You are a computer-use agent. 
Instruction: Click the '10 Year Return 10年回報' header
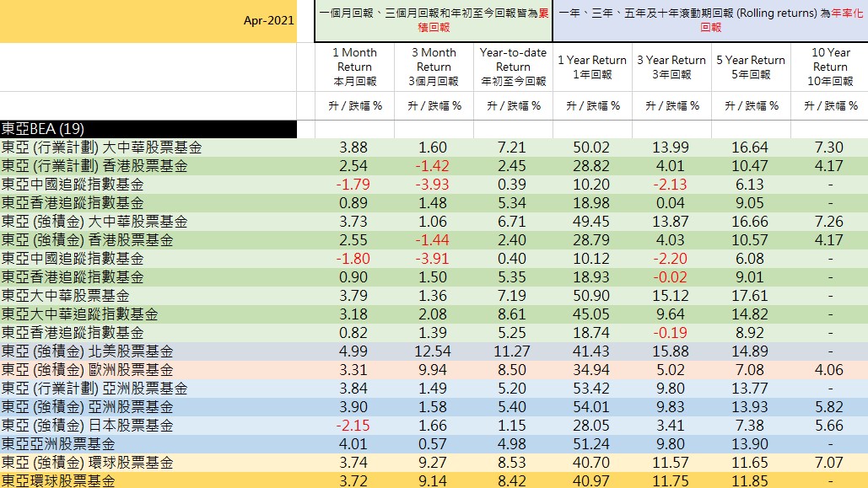pos(830,67)
